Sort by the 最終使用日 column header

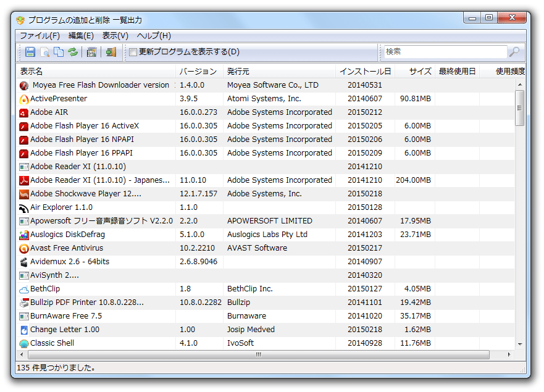(x=458, y=72)
